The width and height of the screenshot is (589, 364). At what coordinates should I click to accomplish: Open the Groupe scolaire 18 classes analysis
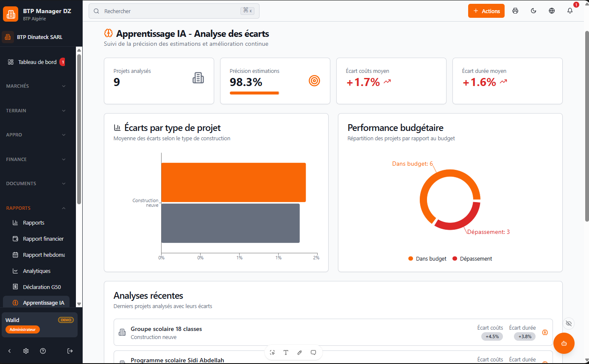(333, 333)
